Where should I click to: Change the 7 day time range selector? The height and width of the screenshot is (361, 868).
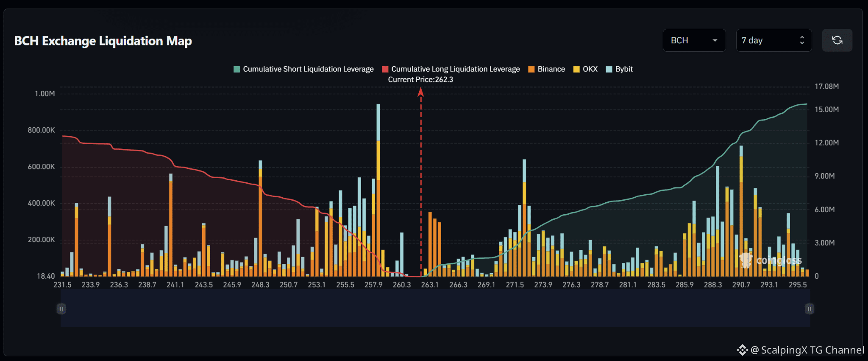(x=774, y=40)
